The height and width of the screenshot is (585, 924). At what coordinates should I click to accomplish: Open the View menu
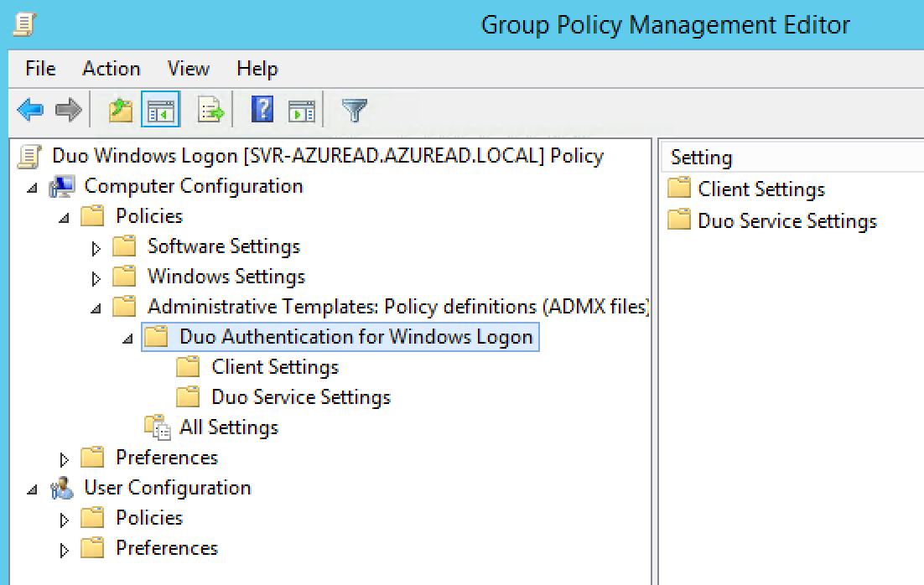pos(188,69)
